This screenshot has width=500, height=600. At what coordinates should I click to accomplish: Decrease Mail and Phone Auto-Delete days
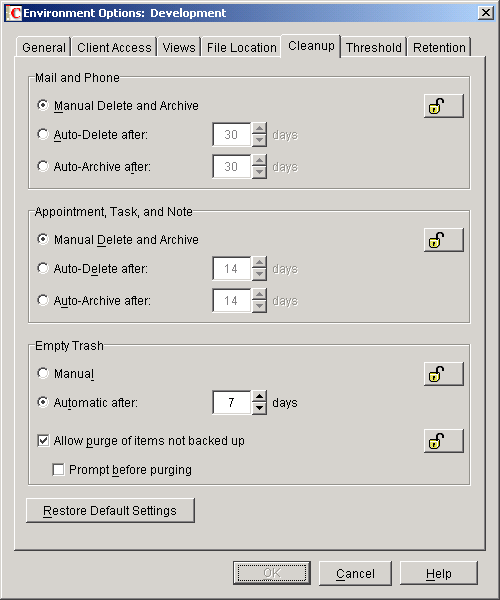click(x=259, y=140)
